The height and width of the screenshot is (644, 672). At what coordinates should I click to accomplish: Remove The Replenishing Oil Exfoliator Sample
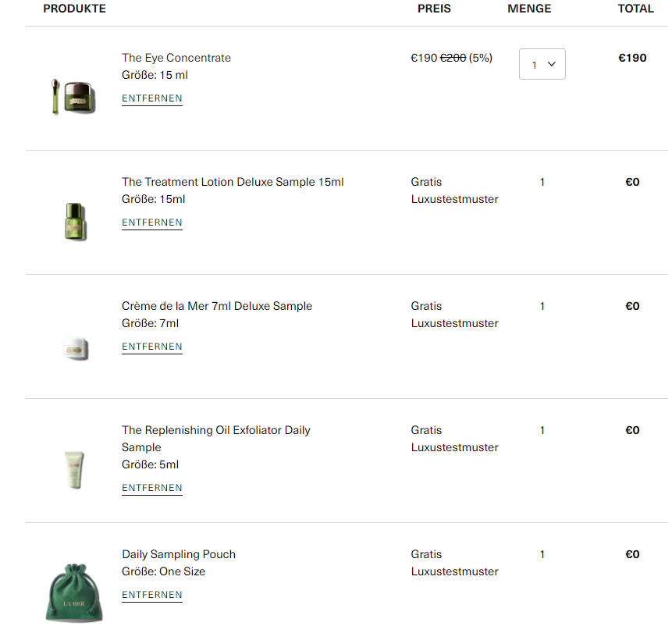pos(152,488)
